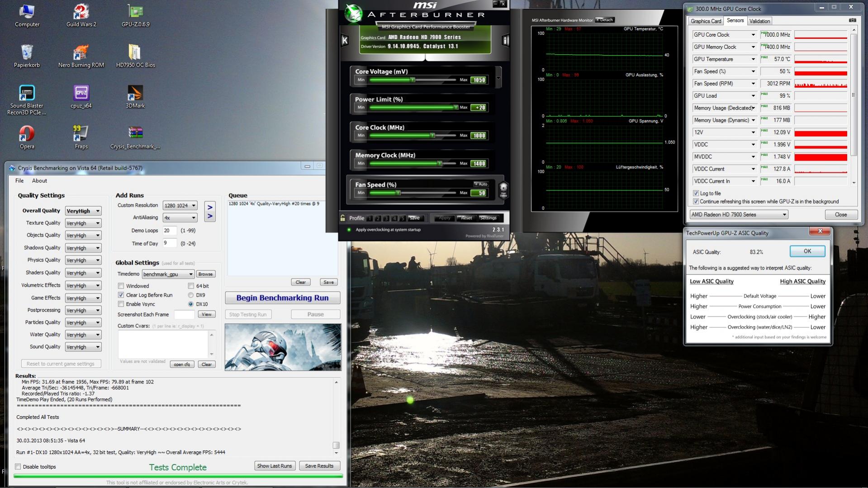This screenshot has height=488, width=868.
Task: Click the lower add-to-queue arrow button
Action: pyautogui.click(x=210, y=217)
